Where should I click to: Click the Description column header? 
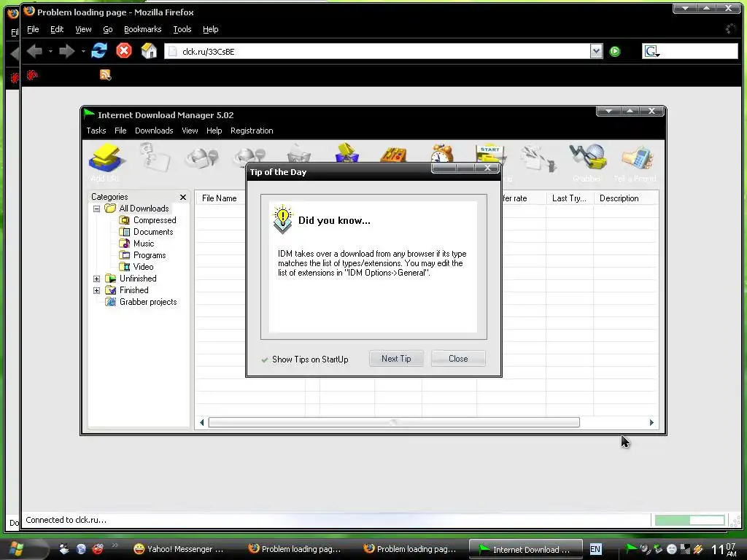click(x=626, y=198)
